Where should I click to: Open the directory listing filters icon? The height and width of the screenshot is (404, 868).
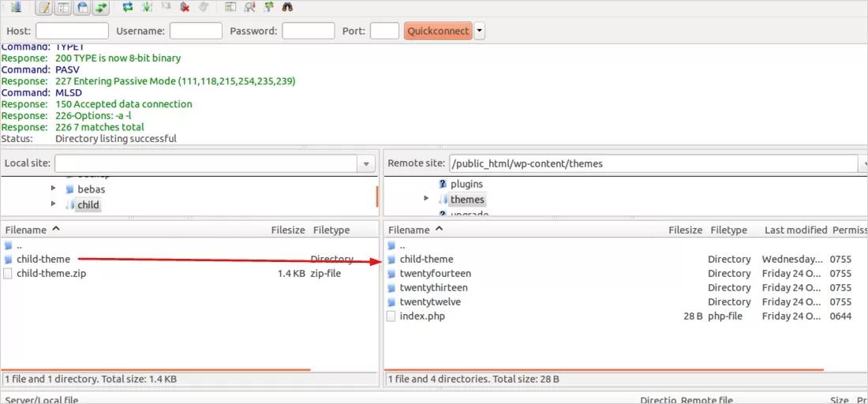coord(230,8)
